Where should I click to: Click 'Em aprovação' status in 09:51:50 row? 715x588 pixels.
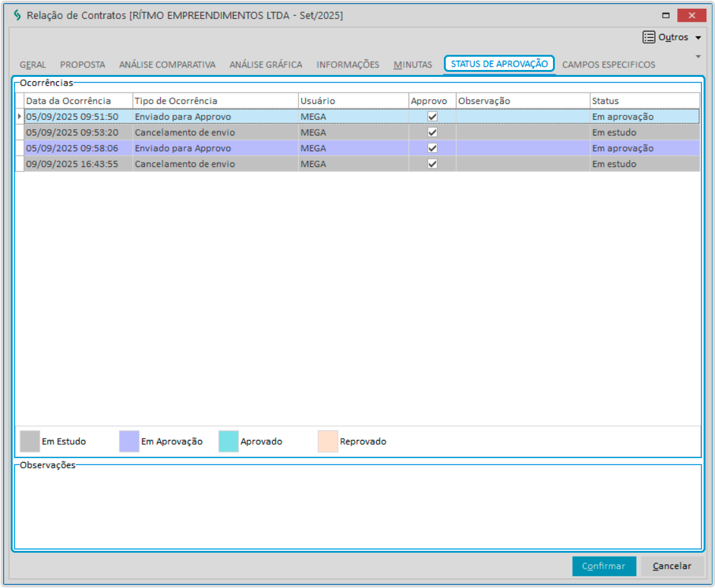623,117
